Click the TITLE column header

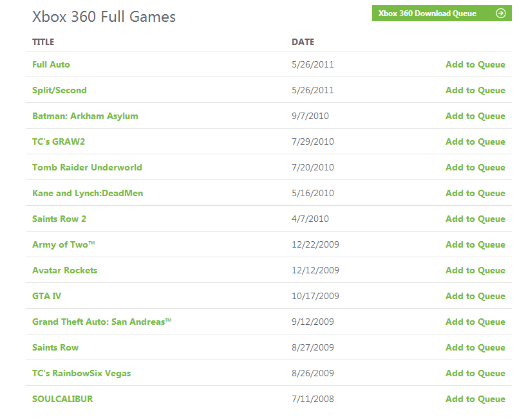coord(43,42)
